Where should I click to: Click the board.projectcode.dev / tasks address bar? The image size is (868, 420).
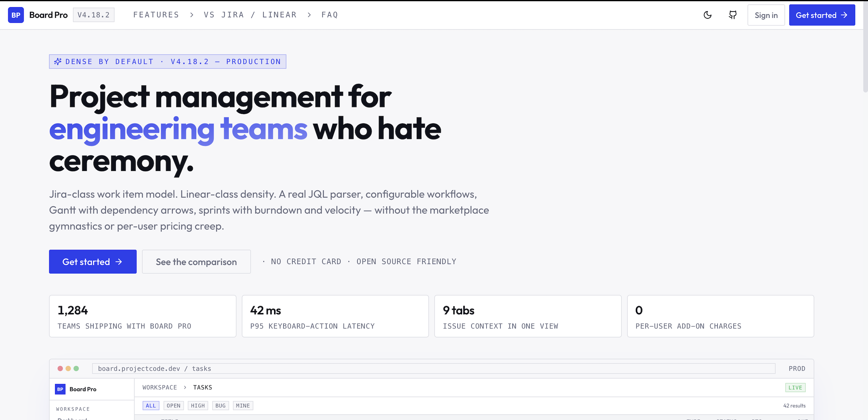click(x=434, y=368)
